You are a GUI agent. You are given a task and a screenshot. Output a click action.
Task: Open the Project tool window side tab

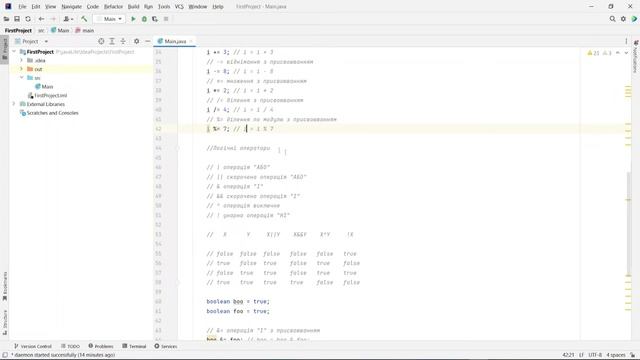pyautogui.click(x=4, y=49)
